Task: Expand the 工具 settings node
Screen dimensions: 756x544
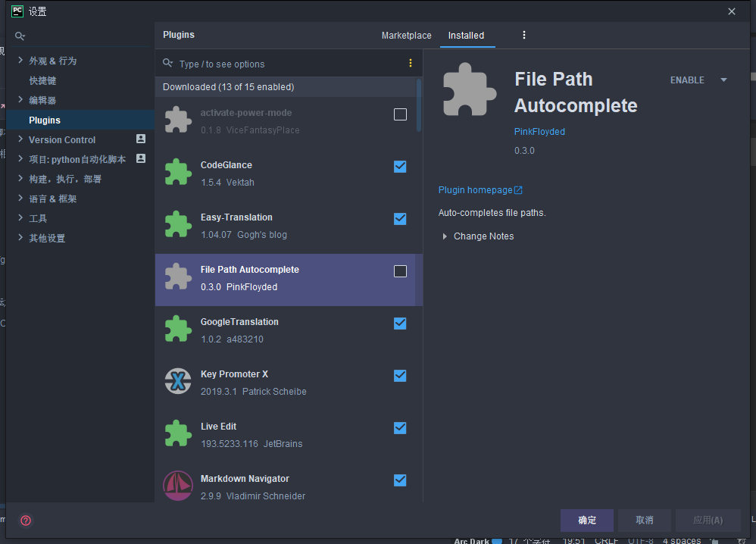Action: pyautogui.click(x=20, y=218)
